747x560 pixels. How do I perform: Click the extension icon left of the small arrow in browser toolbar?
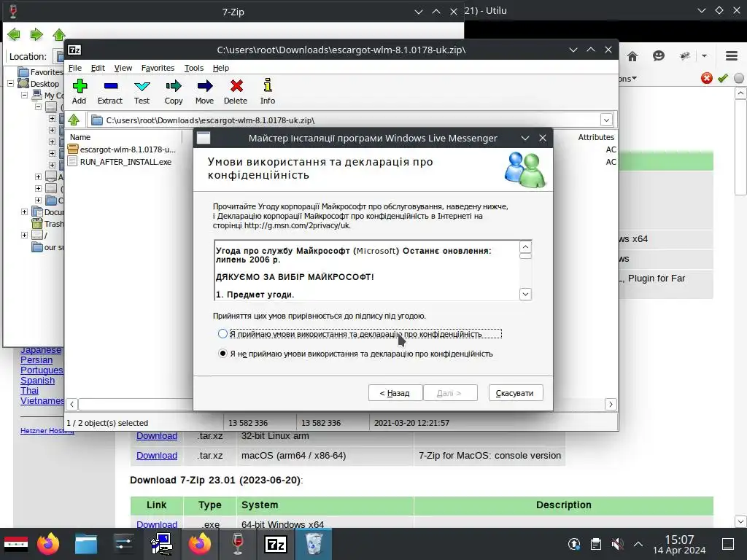(x=685, y=56)
